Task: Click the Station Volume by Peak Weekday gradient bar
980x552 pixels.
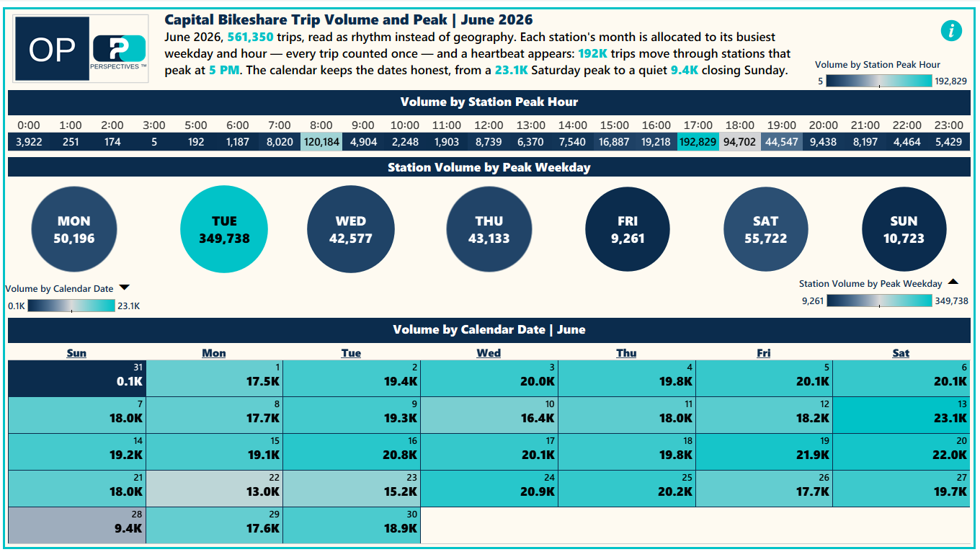Action: (879, 301)
